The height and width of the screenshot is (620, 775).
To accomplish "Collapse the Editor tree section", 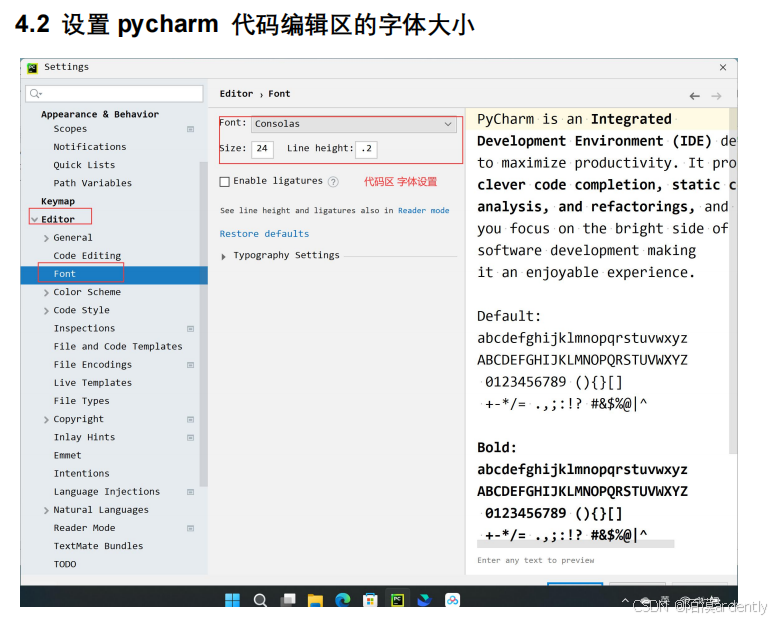I will [x=35, y=220].
